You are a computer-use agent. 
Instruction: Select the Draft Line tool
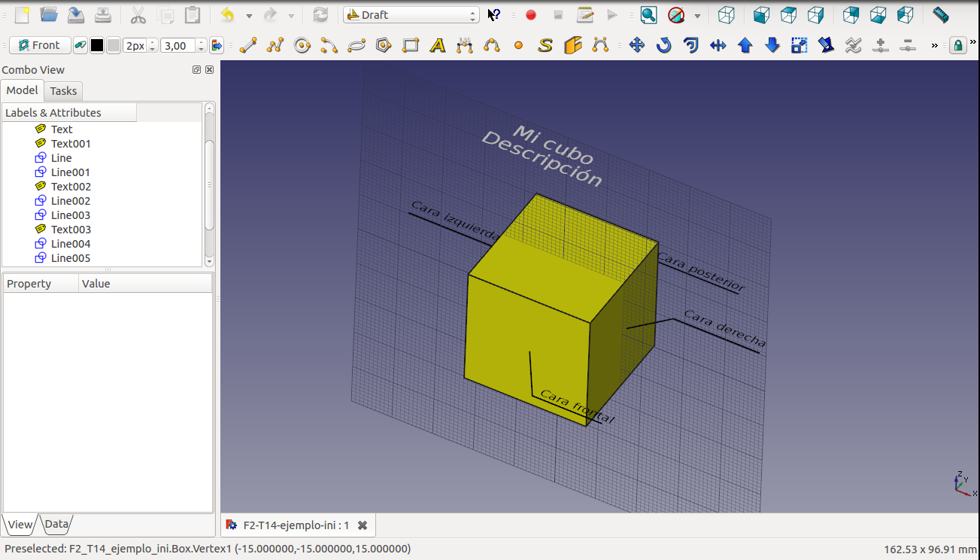tap(247, 46)
